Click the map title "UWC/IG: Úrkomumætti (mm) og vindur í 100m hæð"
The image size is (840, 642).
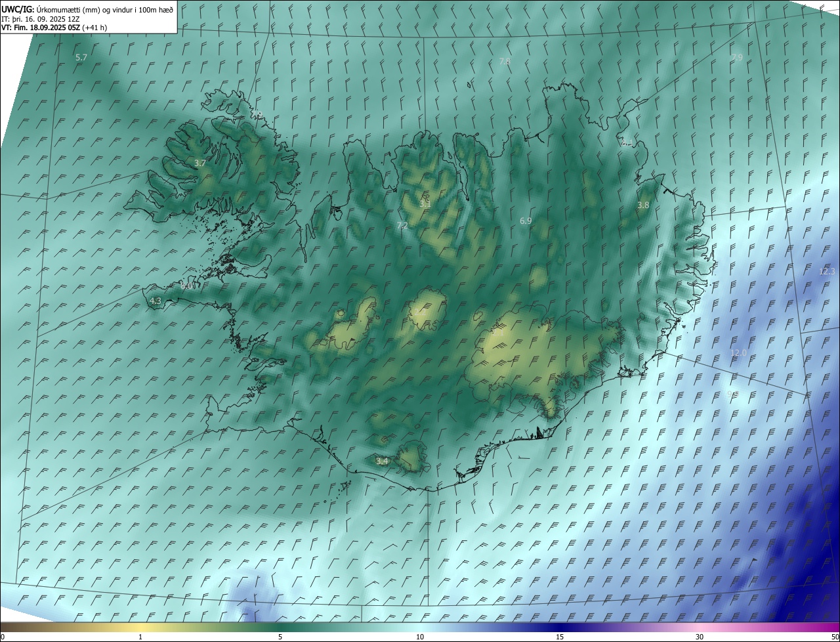point(87,9)
